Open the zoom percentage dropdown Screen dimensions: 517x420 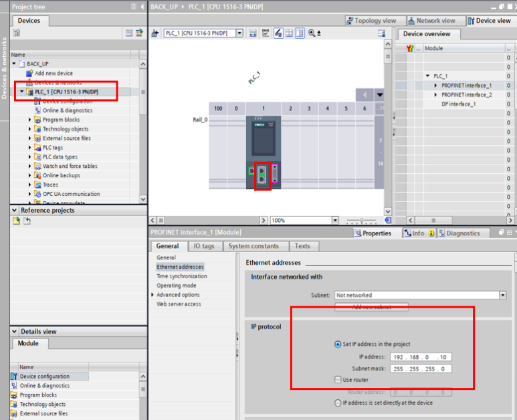335,220
